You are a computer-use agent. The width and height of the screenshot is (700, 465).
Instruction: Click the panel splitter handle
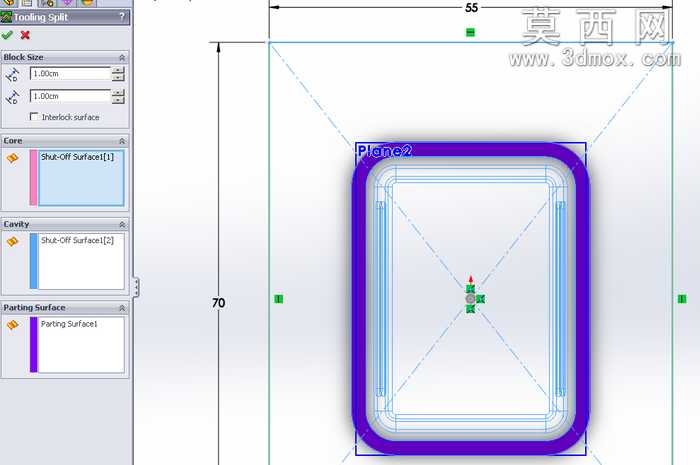[136, 287]
